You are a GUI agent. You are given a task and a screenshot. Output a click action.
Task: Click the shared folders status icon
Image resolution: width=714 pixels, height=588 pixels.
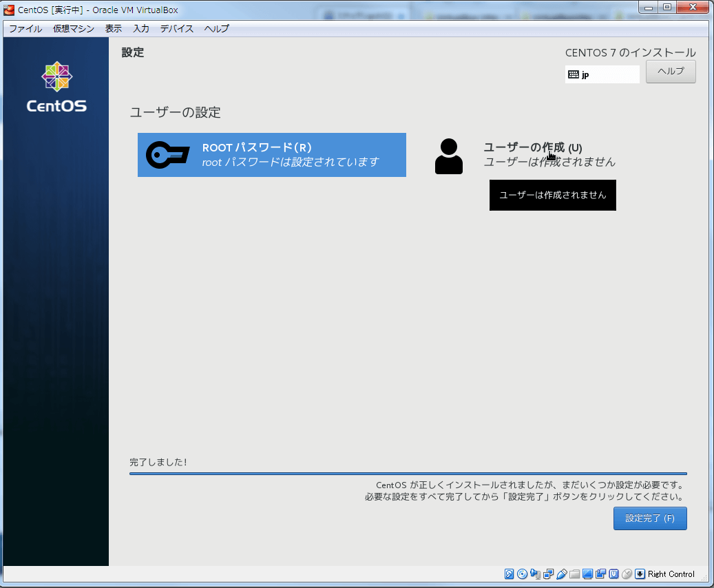click(574, 574)
